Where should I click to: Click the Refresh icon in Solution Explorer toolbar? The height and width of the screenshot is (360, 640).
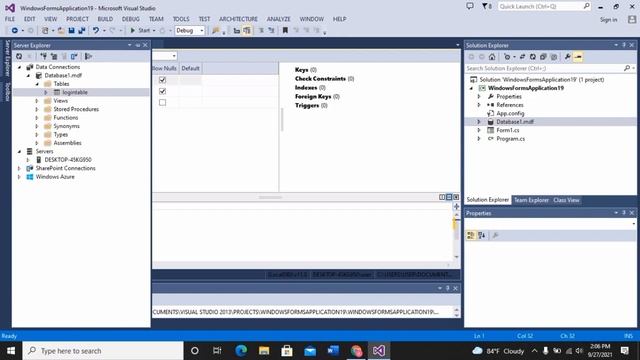tap(533, 57)
